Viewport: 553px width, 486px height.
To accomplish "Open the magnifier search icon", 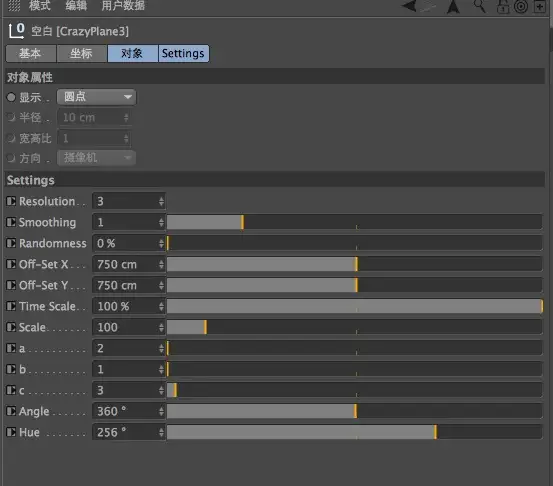I will point(480,6).
